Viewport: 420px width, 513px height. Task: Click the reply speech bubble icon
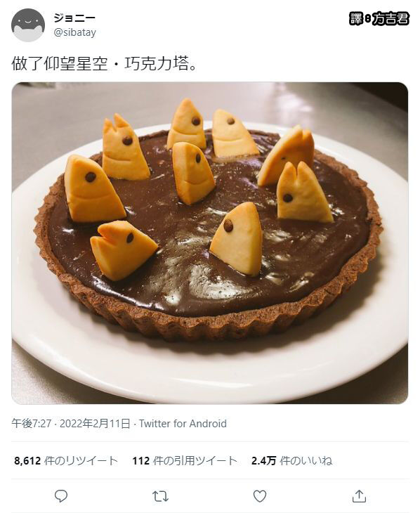coord(61,496)
